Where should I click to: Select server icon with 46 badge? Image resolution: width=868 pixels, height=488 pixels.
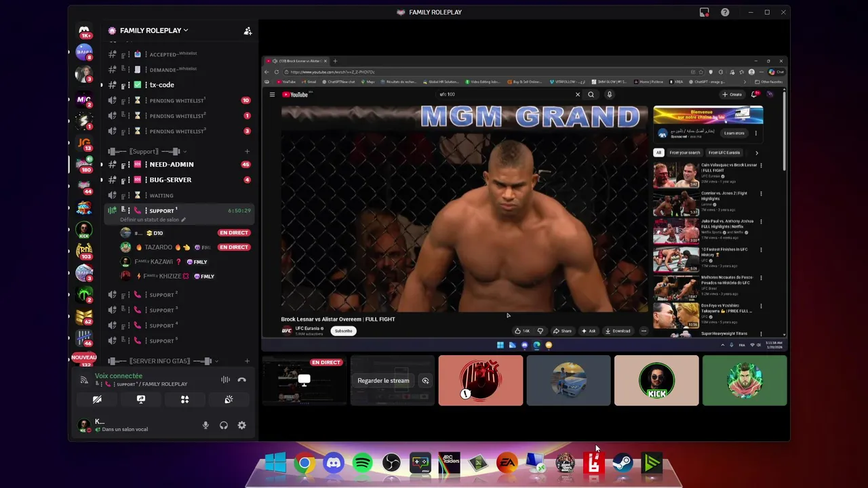tap(84, 338)
